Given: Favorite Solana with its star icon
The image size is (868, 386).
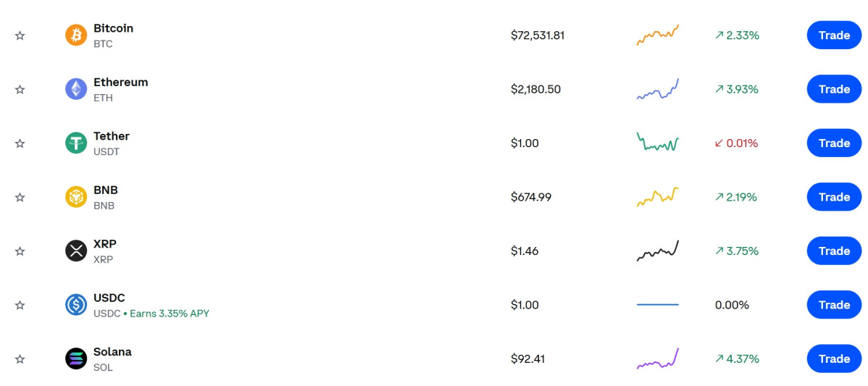Looking at the screenshot, I should pos(20,358).
